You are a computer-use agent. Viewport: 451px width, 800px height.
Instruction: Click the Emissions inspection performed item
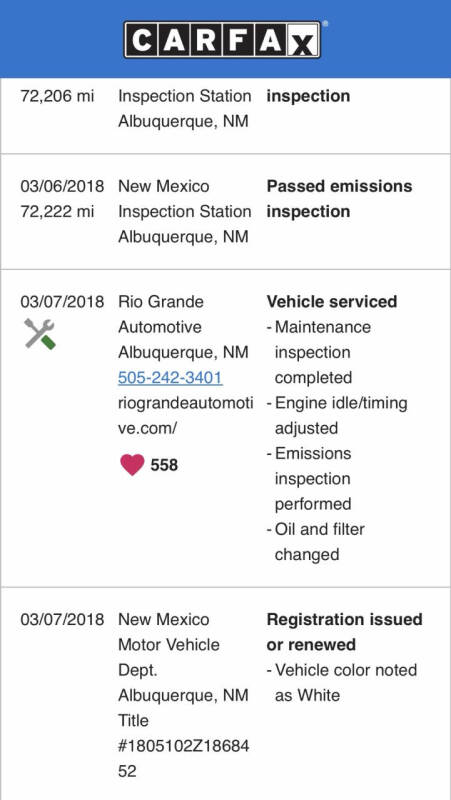point(309,479)
